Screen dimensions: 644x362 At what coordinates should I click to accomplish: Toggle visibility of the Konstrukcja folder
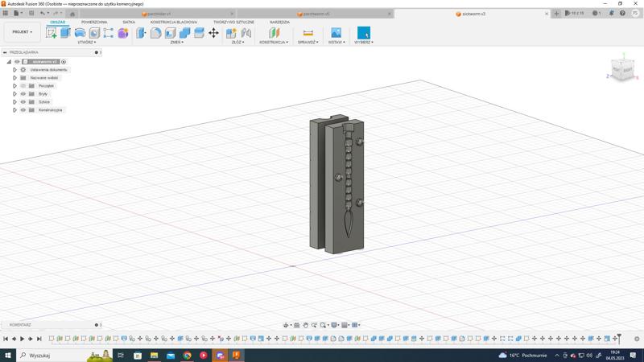click(23, 110)
